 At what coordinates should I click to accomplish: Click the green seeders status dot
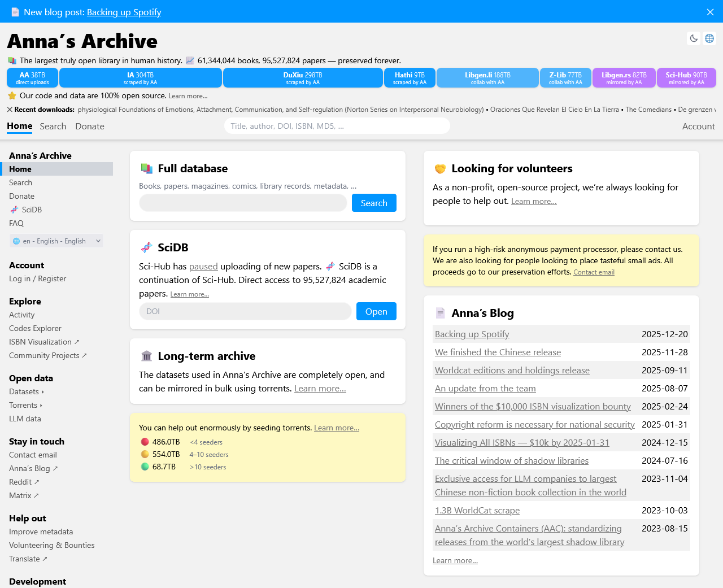pos(145,467)
